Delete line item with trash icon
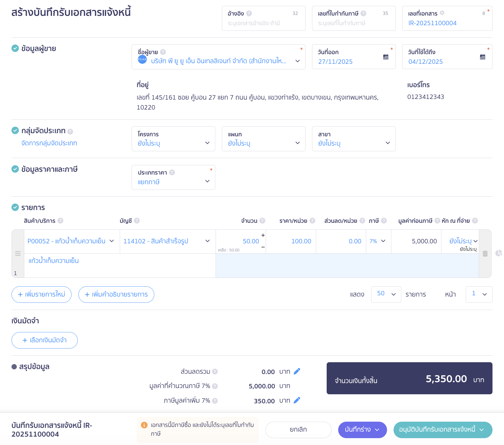Screen dimensions: 504x445 (x=485, y=254)
